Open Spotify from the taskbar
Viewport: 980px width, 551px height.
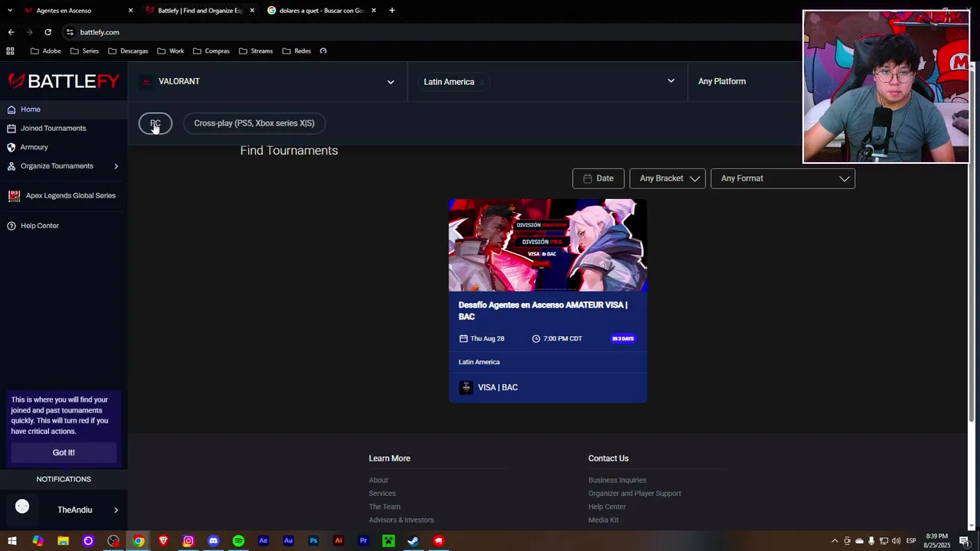[x=238, y=541]
